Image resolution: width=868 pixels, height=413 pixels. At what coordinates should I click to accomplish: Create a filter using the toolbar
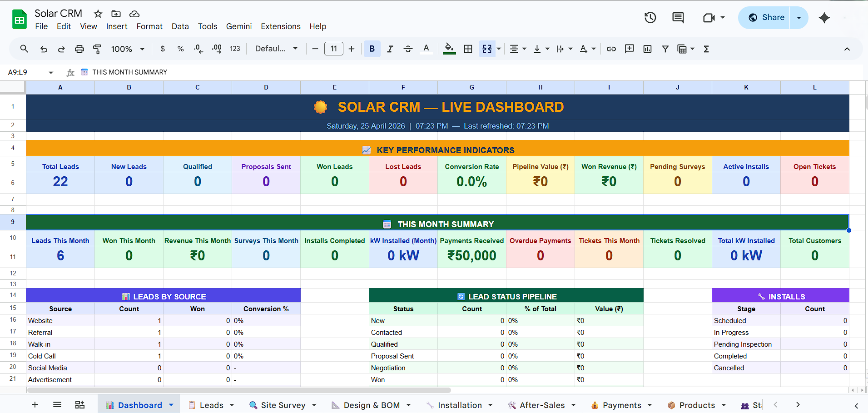tap(665, 49)
